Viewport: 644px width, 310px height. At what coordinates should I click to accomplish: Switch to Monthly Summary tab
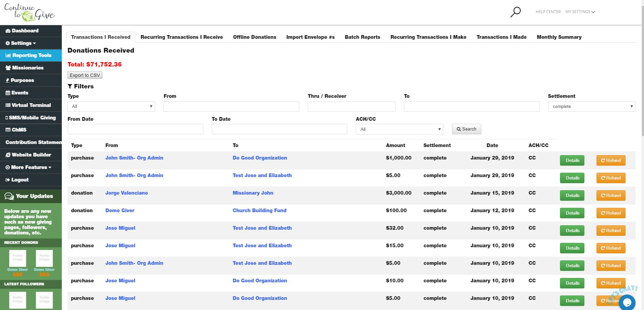559,37
